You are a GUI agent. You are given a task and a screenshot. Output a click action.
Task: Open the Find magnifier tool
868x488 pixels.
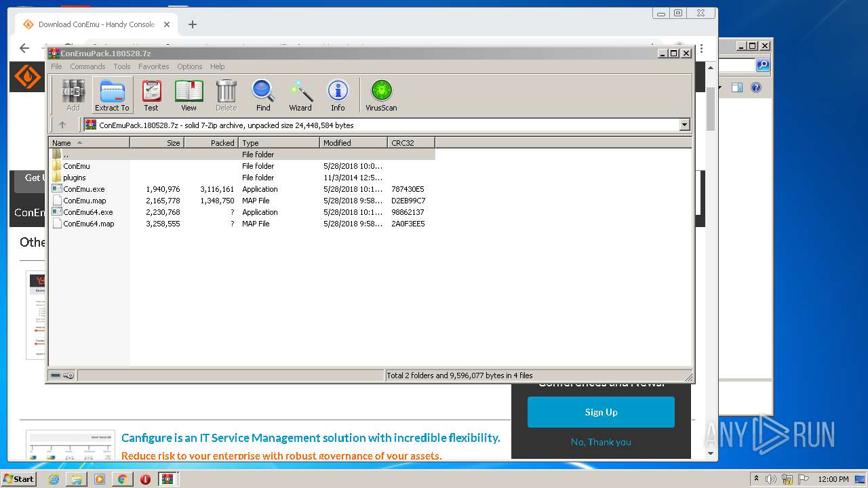pyautogui.click(x=263, y=95)
